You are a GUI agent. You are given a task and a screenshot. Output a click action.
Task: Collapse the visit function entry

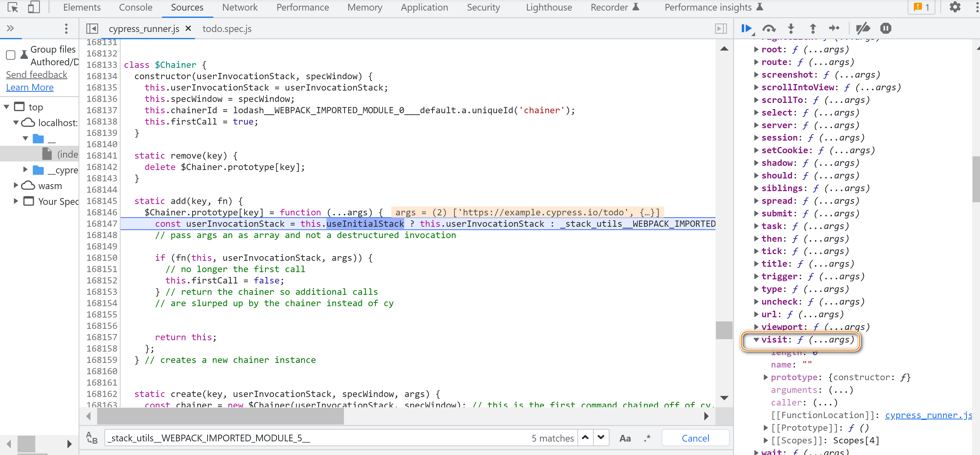coord(756,340)
